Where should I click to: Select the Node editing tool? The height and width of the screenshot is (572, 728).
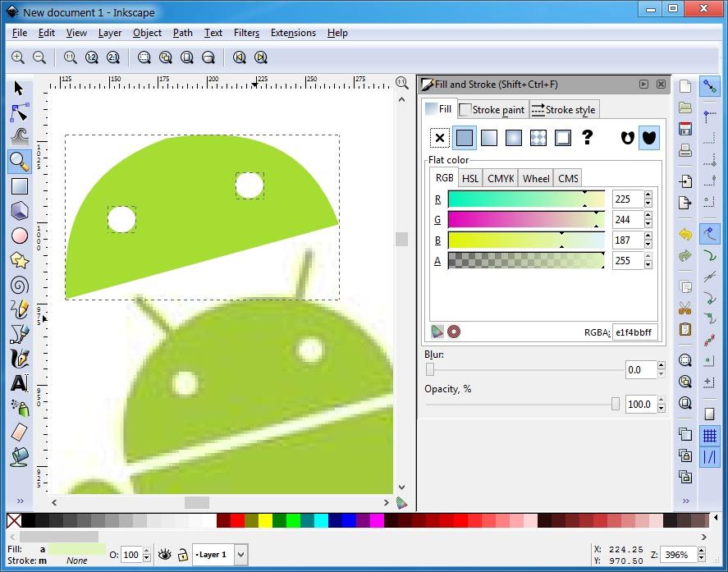click(19, 112)
